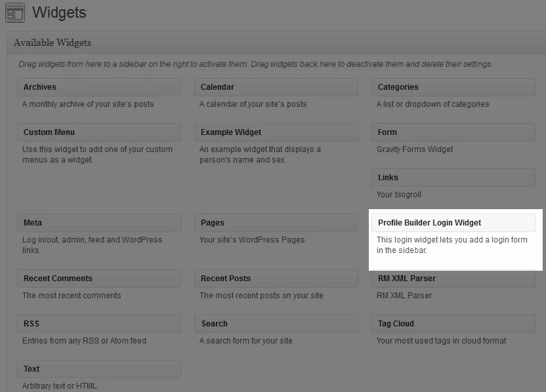This screenshot has width=546, height=392.
Task: Click the Example Widget title bar
Action: point(276,132)
